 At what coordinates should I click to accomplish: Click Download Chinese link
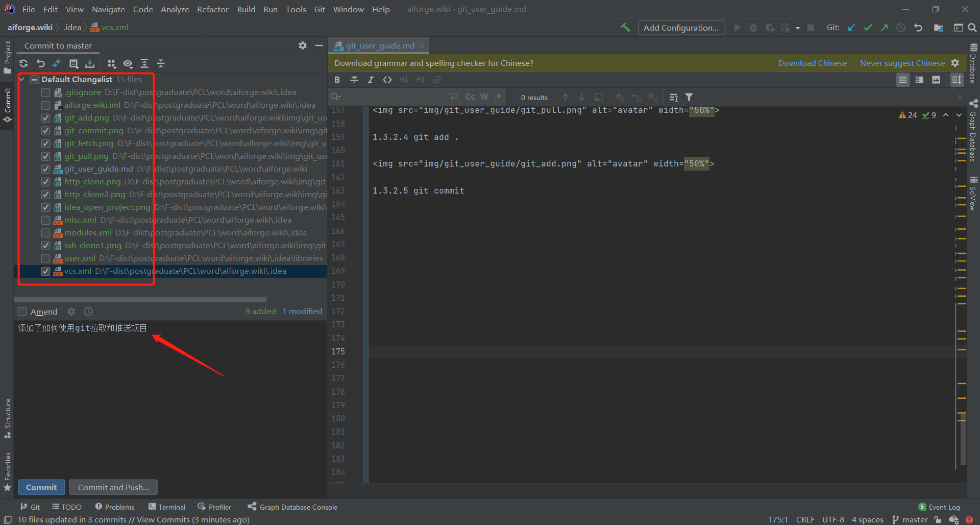tap(812, 63)
